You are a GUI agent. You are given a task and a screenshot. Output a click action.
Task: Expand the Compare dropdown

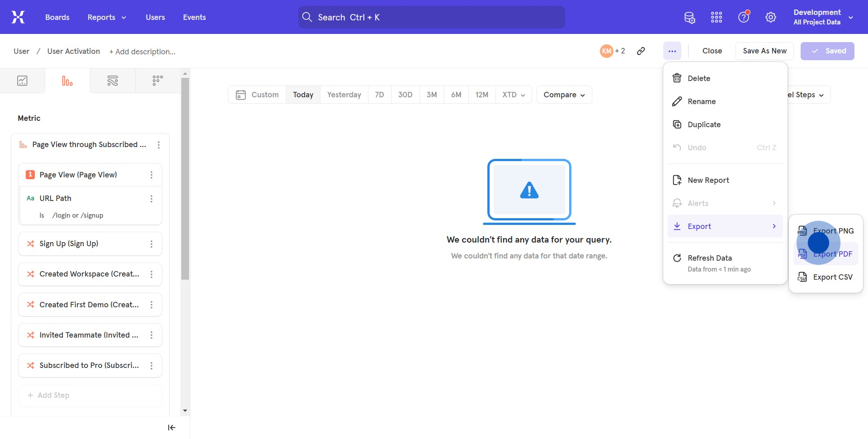coord(564,95)
